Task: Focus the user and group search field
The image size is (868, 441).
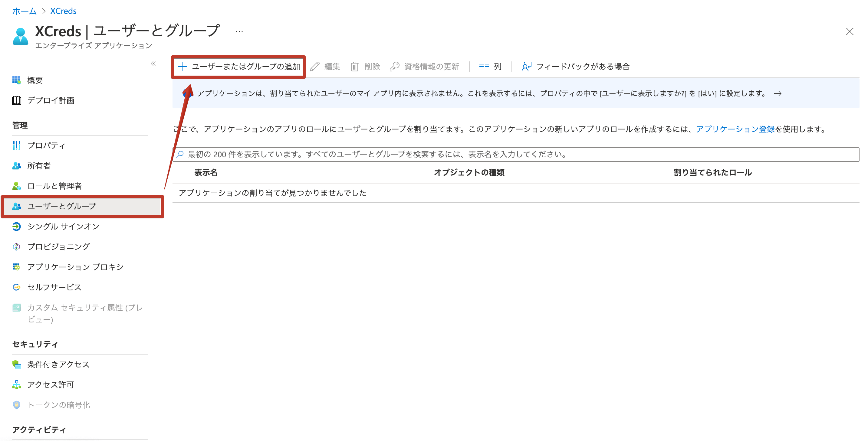Action: [515, 154]
